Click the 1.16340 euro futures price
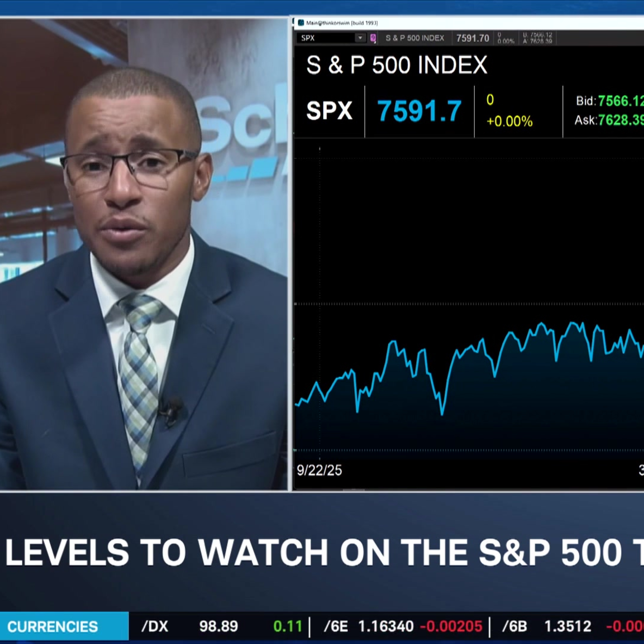Image resolution: width=644 pixels, height=644 pixels. point(386,626)
